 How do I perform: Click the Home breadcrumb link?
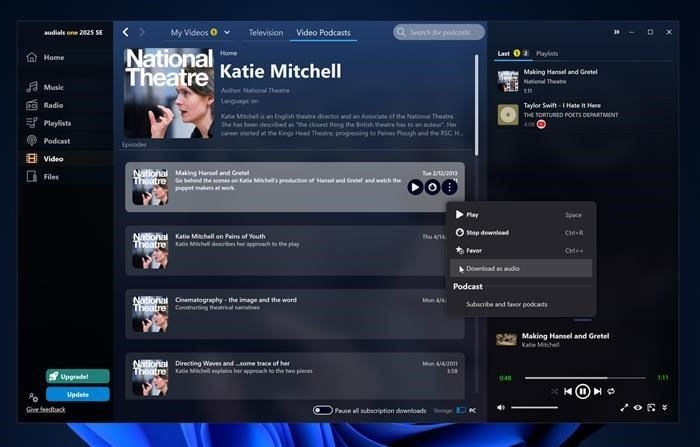pos(229,53)
